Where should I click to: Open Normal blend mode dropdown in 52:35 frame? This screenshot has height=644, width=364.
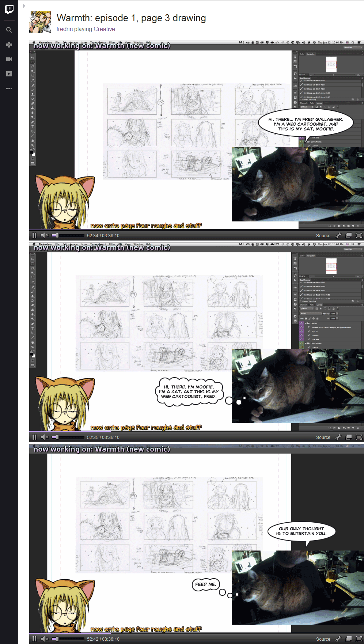coord(311,314)
